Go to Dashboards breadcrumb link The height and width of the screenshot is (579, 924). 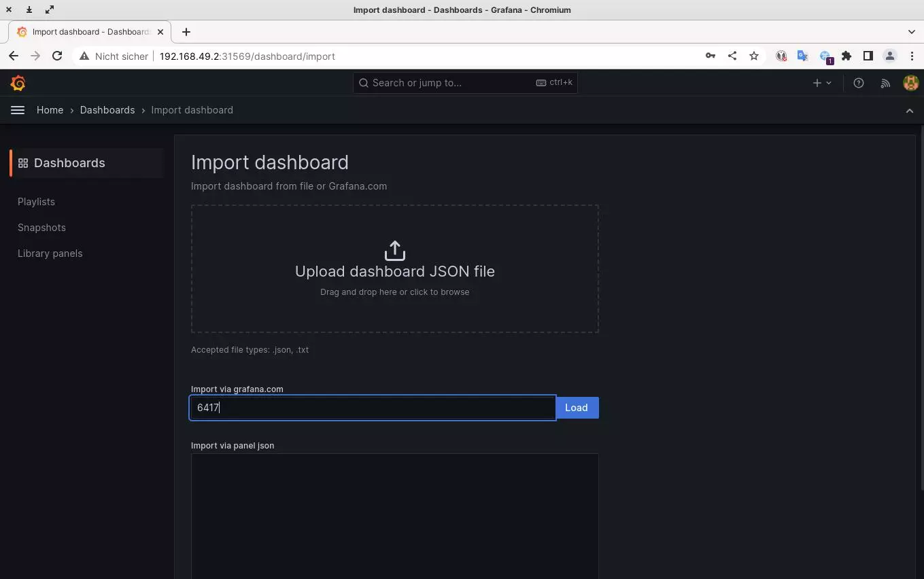point(107,110)
